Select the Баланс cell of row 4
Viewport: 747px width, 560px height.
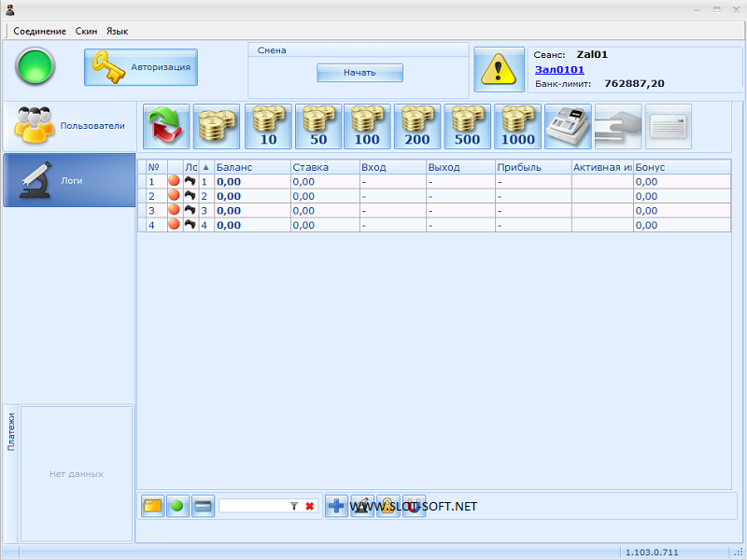(x=252, y=225)
